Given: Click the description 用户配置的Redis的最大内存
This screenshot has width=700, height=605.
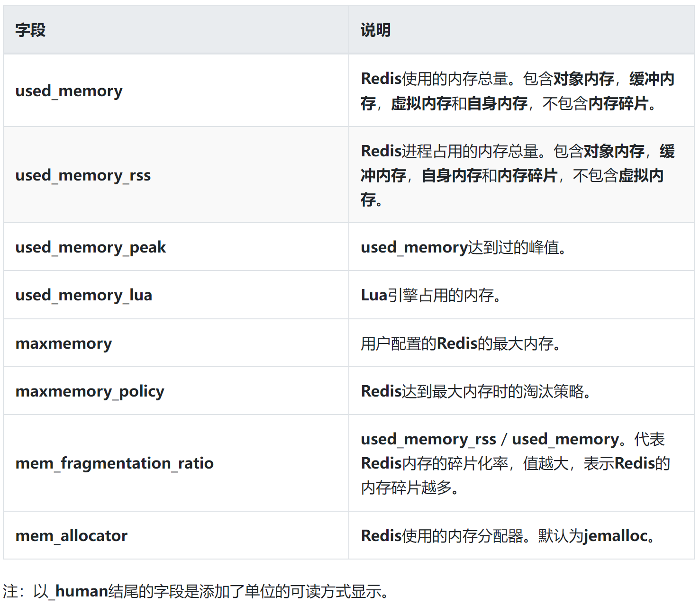Looking at the screenshot, I should pos(521,343).
